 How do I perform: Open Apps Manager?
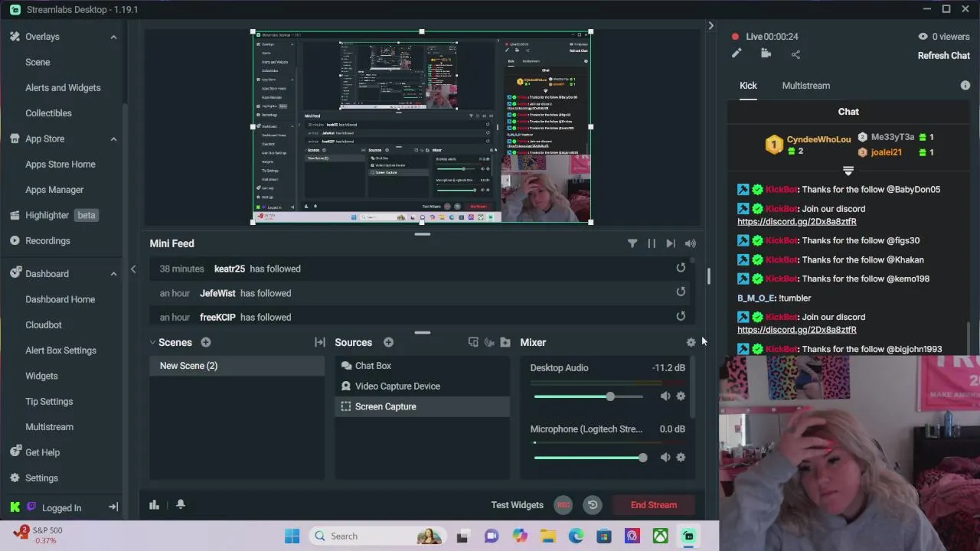[54, 190]
